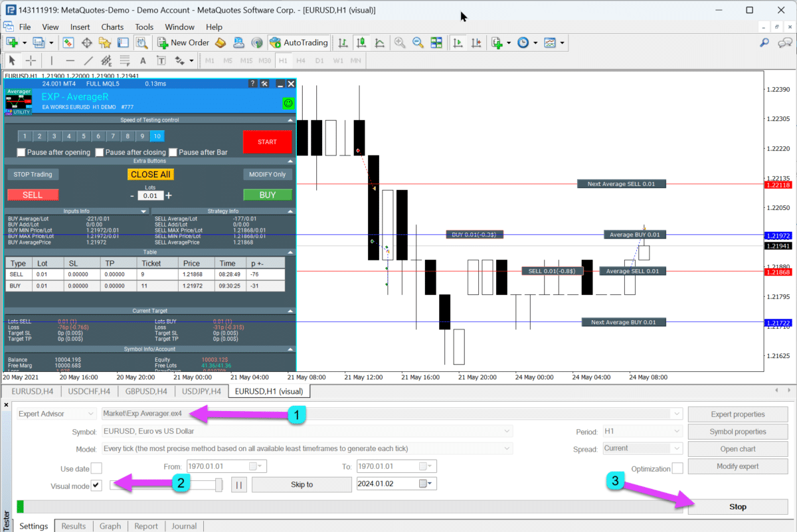The width and height of the screenshot is (797, 532).
Task: Open the Strategy Tester toolbar icon
Action: [x=141, y=43]
